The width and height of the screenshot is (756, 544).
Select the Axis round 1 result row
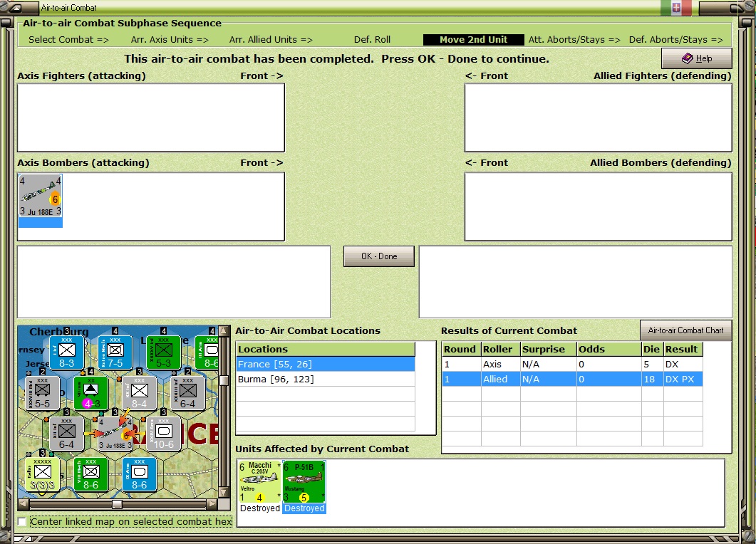point(572,365)
